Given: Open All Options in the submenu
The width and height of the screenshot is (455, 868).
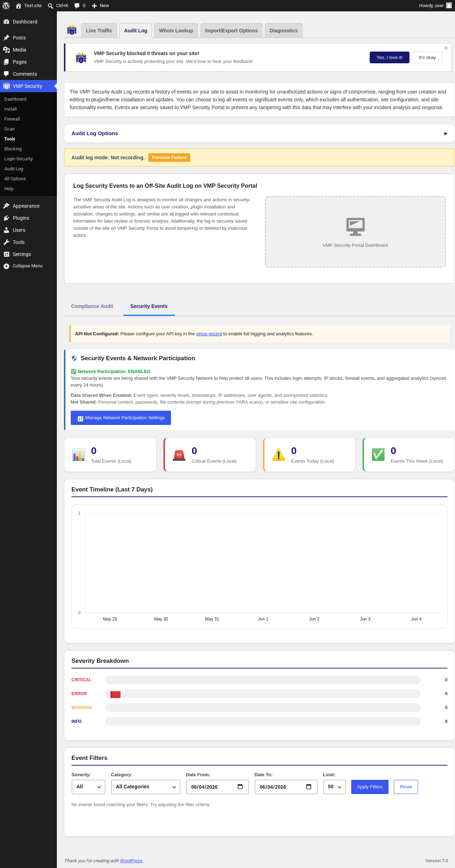Looking at the screenshot, I should pos(15,179).
